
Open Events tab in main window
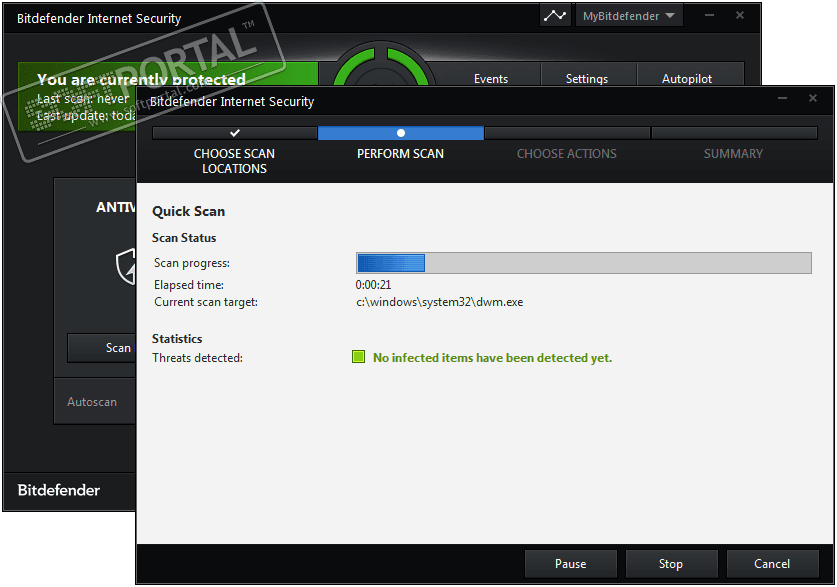pos(491,78)
